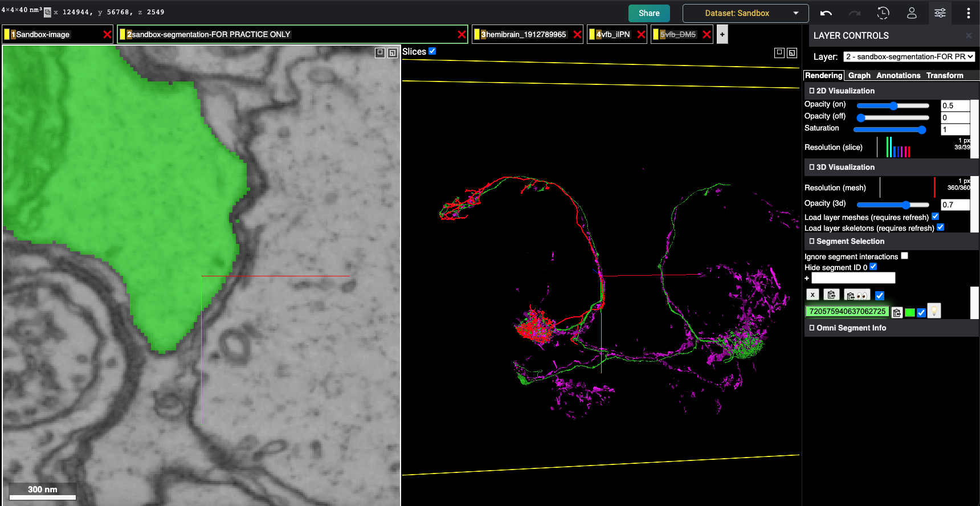Toggle the layer controls sliders icon
The width and height of the screenshot is (980, 506).
tap(940, 13)
